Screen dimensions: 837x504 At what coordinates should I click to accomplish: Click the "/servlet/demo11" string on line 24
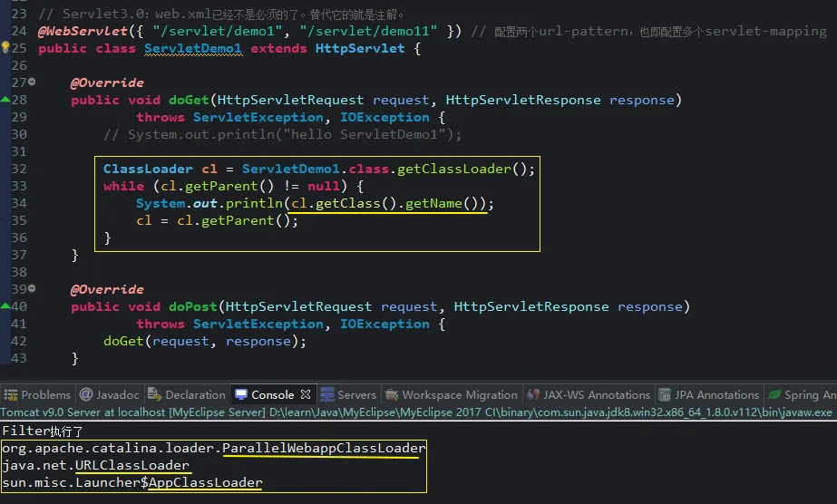pos(368,31)
